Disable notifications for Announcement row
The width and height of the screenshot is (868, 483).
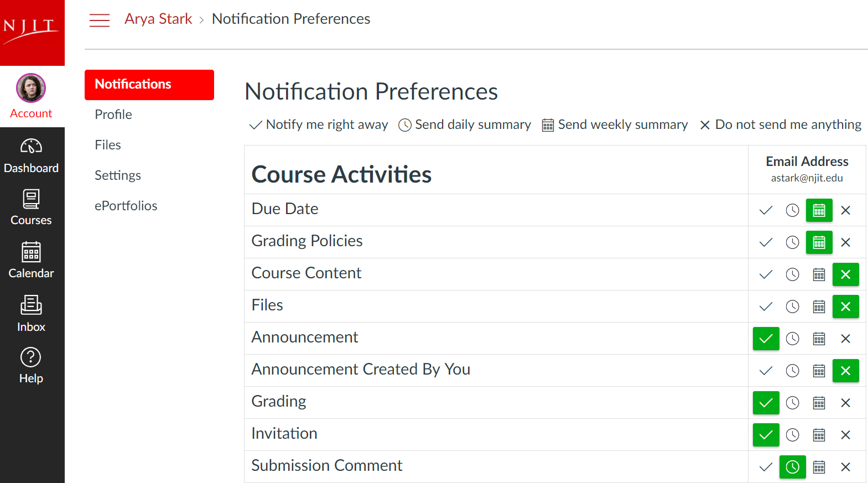tap(845, 339)
